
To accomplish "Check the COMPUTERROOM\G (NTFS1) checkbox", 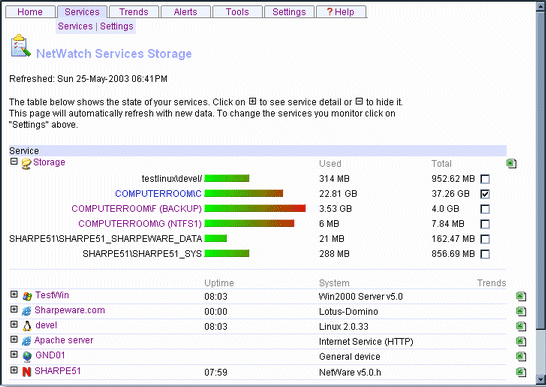I will tap(485, 224).
